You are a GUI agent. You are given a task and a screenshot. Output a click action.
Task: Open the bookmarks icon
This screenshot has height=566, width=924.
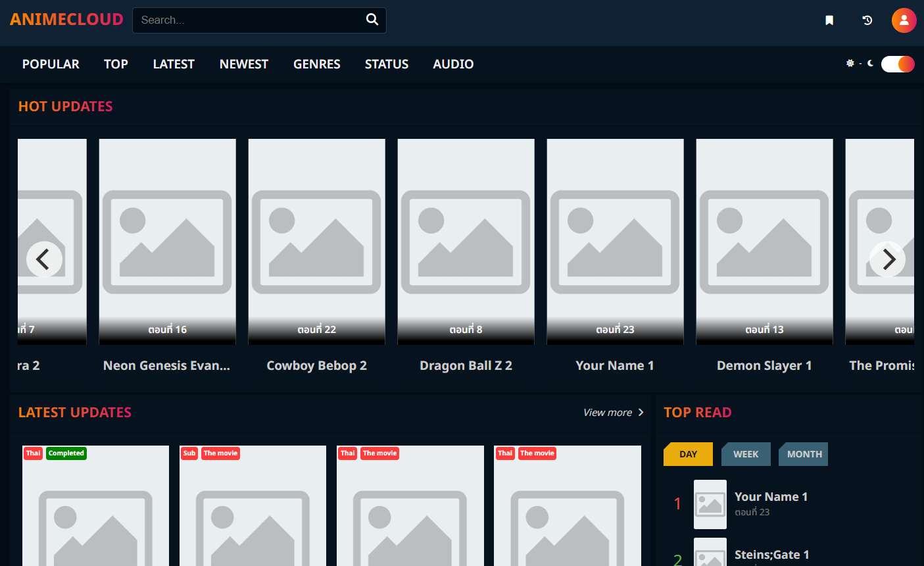tap(829, 20)
